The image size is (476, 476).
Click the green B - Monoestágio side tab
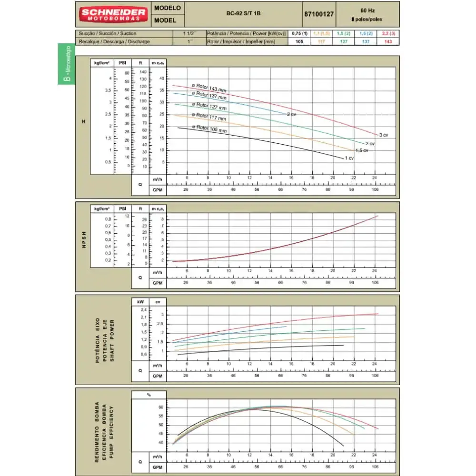[x=67, y=64]
